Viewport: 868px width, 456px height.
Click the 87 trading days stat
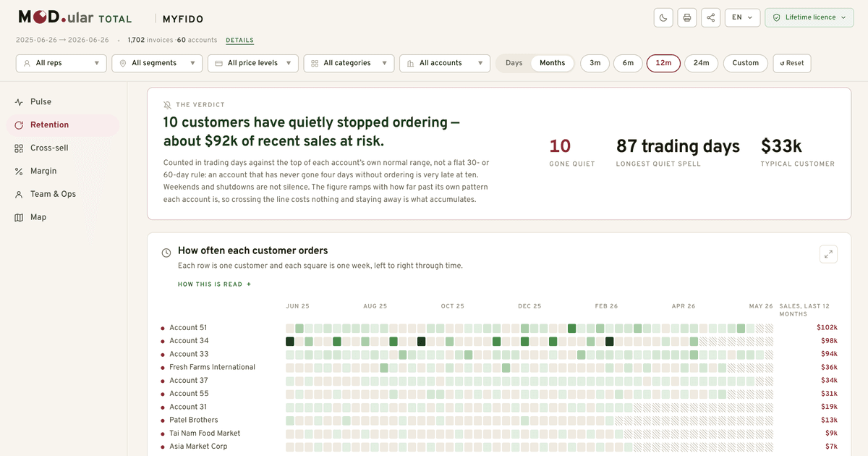(678, 153)
